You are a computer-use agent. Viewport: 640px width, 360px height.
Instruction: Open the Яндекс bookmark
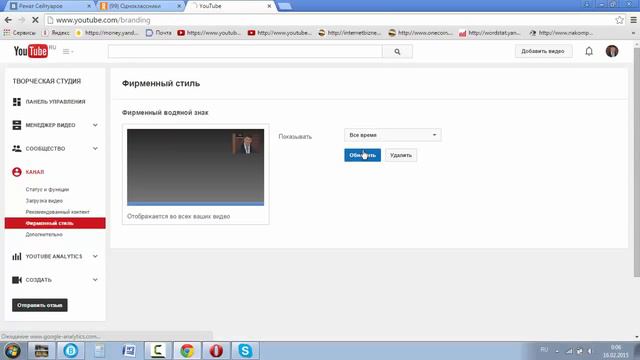tap(56, 33)
